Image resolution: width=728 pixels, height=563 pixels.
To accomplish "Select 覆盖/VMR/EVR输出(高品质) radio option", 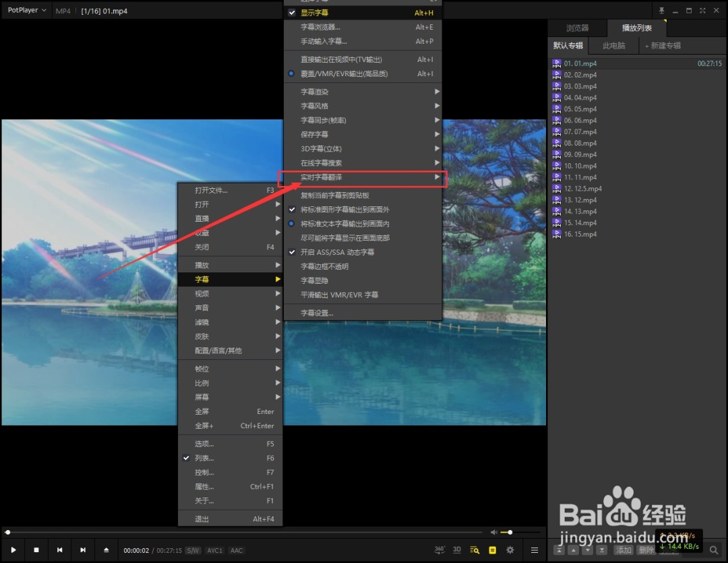I will click(363, 73).
